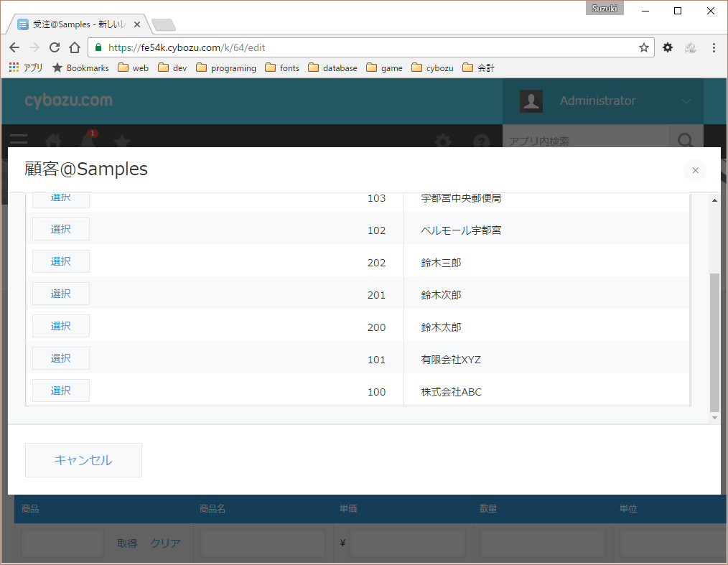Close the 受注@Samples browser tab
728x565 pixels.
[x=137, y=24]
